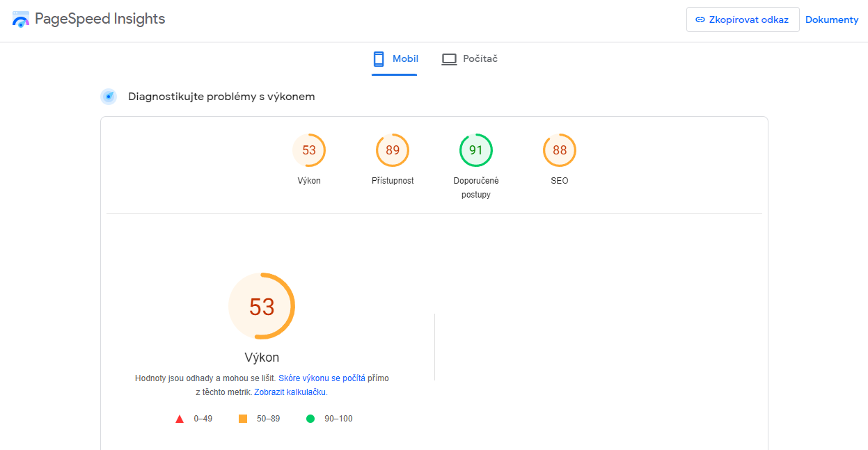Click the large Výkon heading text
The width and height of the screenshot is (868, 450).
tap(262, 357)
